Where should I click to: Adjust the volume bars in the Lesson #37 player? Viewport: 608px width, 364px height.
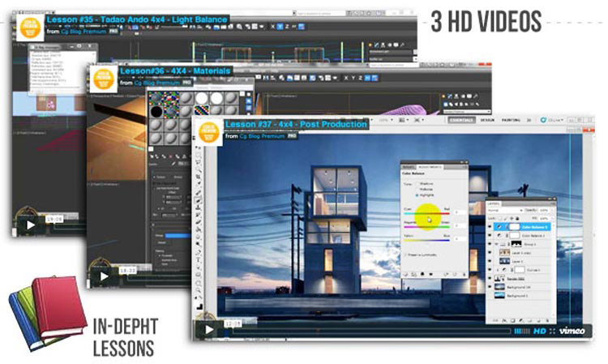(521, 331)
